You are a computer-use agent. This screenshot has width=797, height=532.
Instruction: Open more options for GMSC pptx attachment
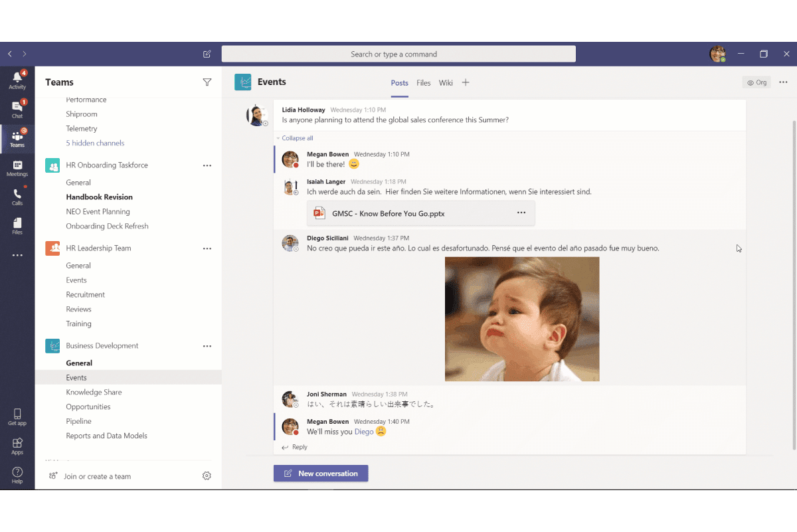pyautogui.click(x=521, y=213)
